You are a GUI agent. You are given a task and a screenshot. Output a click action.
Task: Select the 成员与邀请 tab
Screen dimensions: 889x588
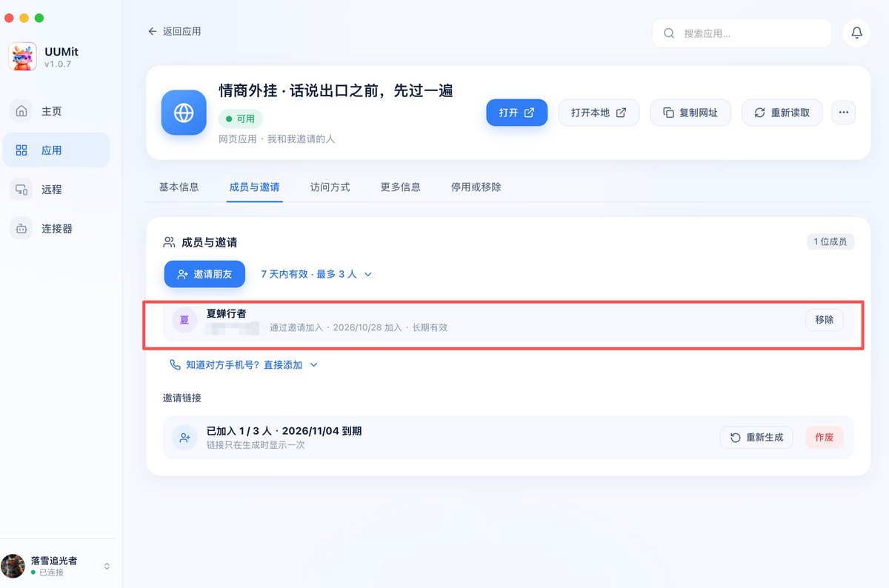tap(254, 187)
